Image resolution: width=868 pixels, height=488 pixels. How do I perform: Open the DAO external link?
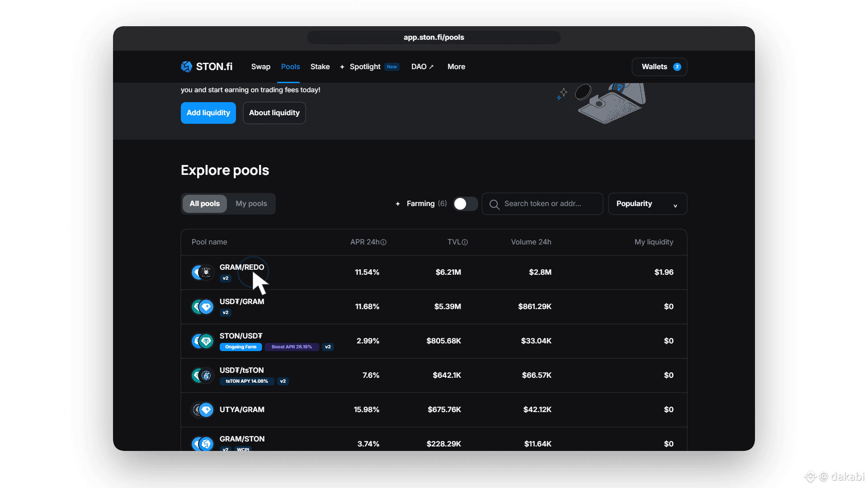pos(422,67)
